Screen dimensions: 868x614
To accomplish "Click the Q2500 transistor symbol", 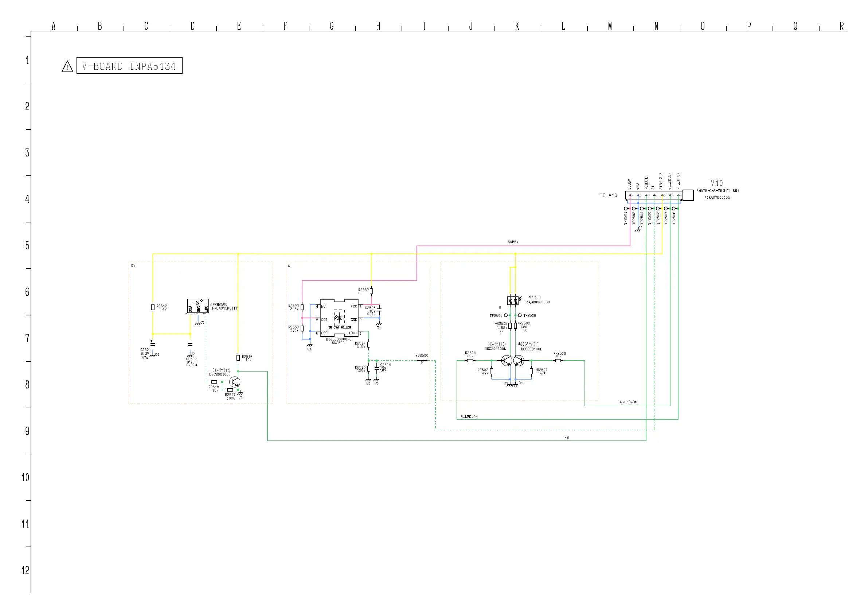I will [506, 361].
